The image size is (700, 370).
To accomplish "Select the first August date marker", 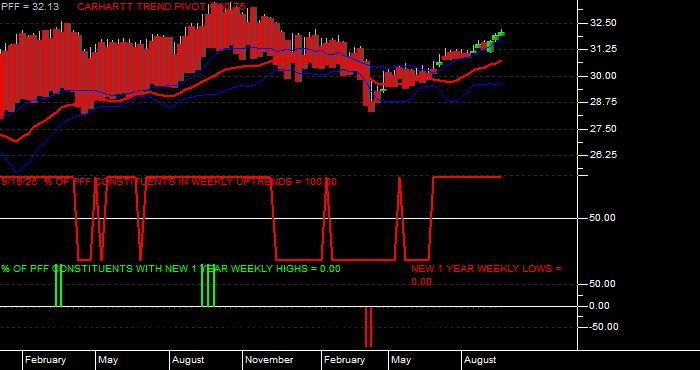I will 188,360.
